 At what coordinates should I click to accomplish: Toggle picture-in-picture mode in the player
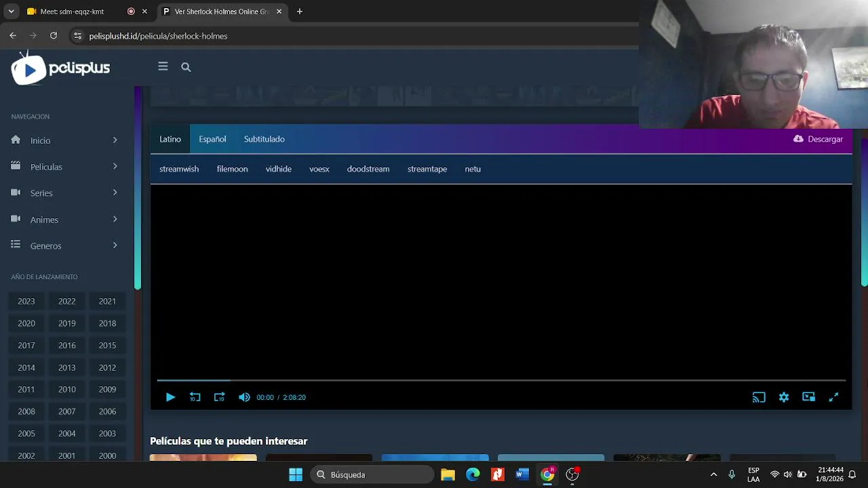pyautogui.click(x=808, y=397)
